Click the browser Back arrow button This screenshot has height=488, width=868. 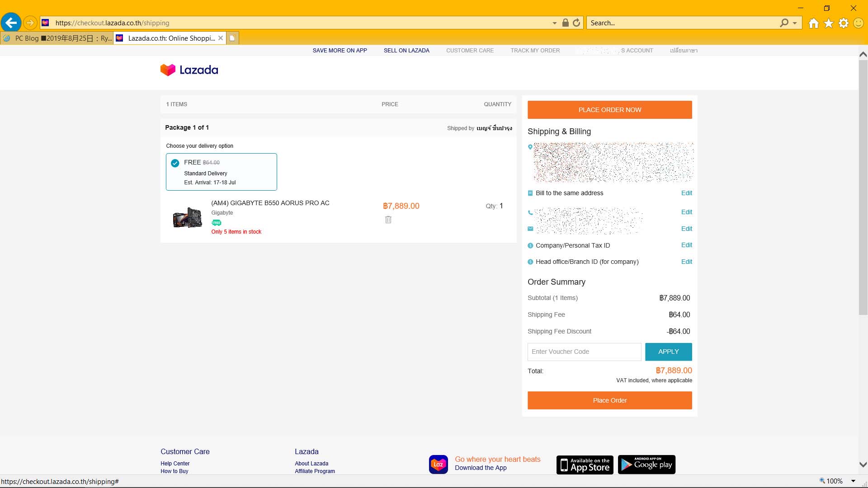pyautogui.click(x=11, y=23)
